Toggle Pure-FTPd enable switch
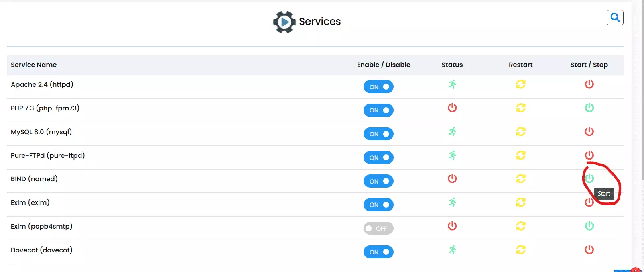 pos(378,157)
